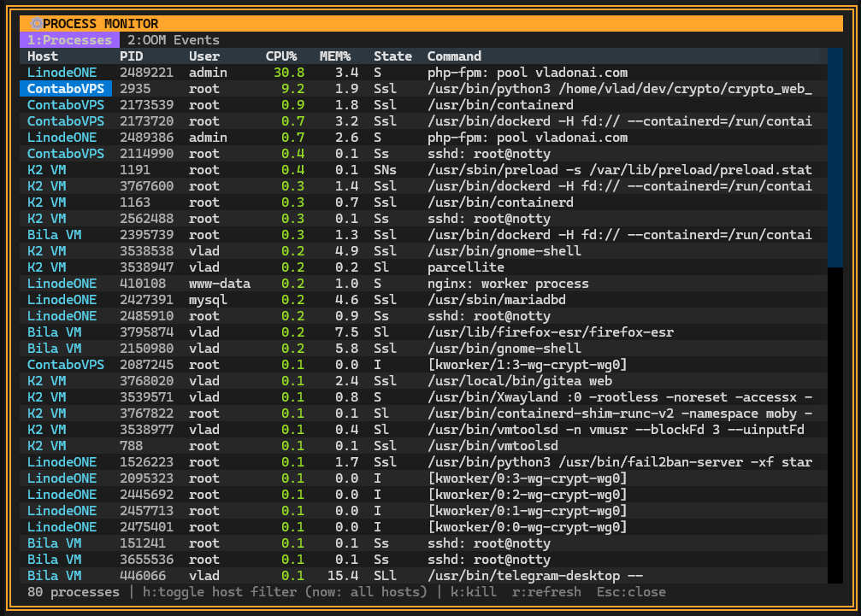The height and width of the screenshot is (616, 861).
Task: Sort by the Command column header
Action: pyautogui.click(x=454, y=56)
